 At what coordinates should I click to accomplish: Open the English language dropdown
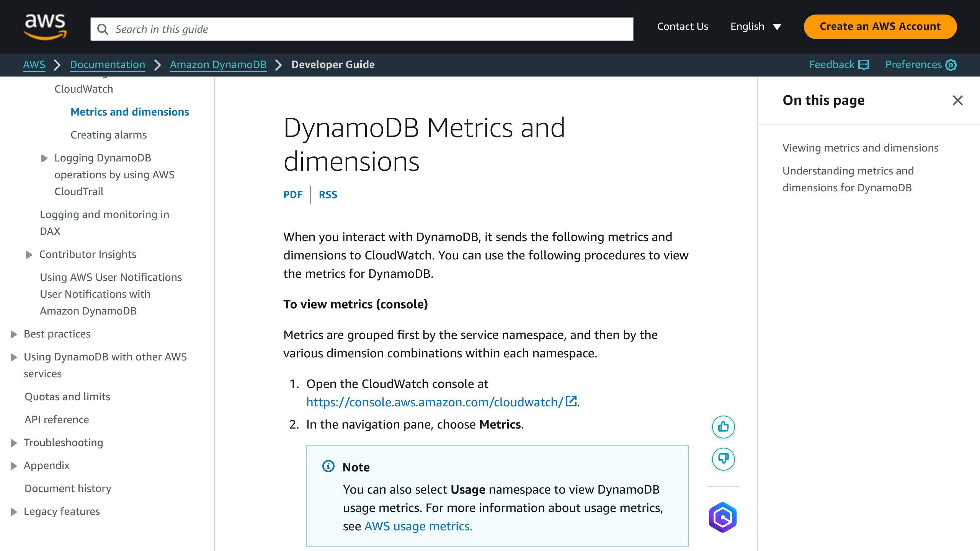click(x=756, y=26)
